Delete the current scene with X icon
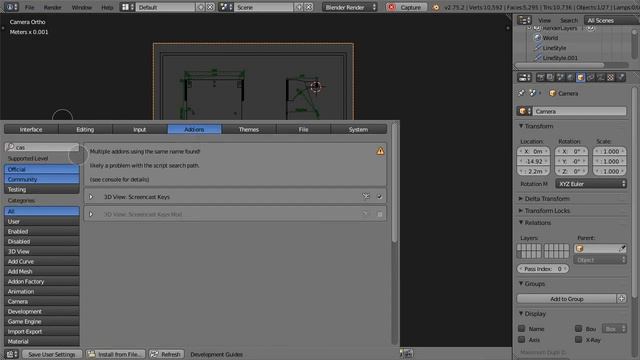This screenshot has height=360, width=640. pyautogui.click(x=309, y=7)
